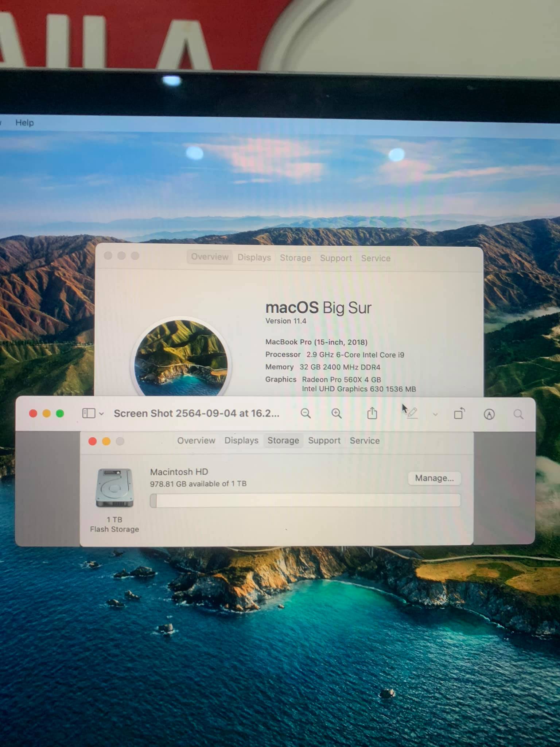560x747 pixels.
Task: Expand the highlight tool dropdown arrow
Action: 435,414
